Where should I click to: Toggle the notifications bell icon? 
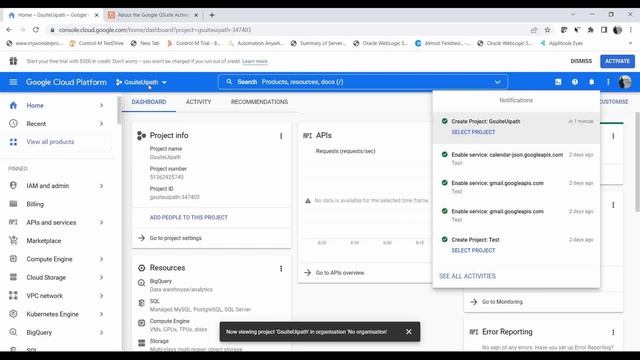pyautogui.click(x=591, y=82)
